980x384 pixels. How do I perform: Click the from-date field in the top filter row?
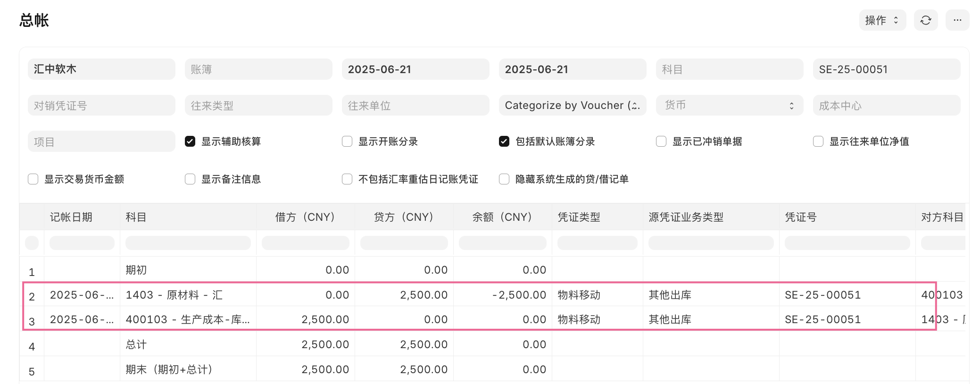point(415,69)
